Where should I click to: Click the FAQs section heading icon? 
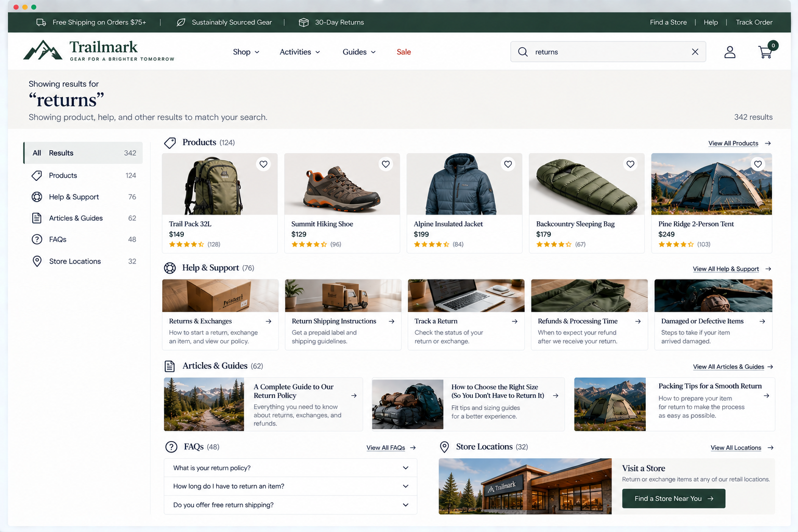[171, 447]
